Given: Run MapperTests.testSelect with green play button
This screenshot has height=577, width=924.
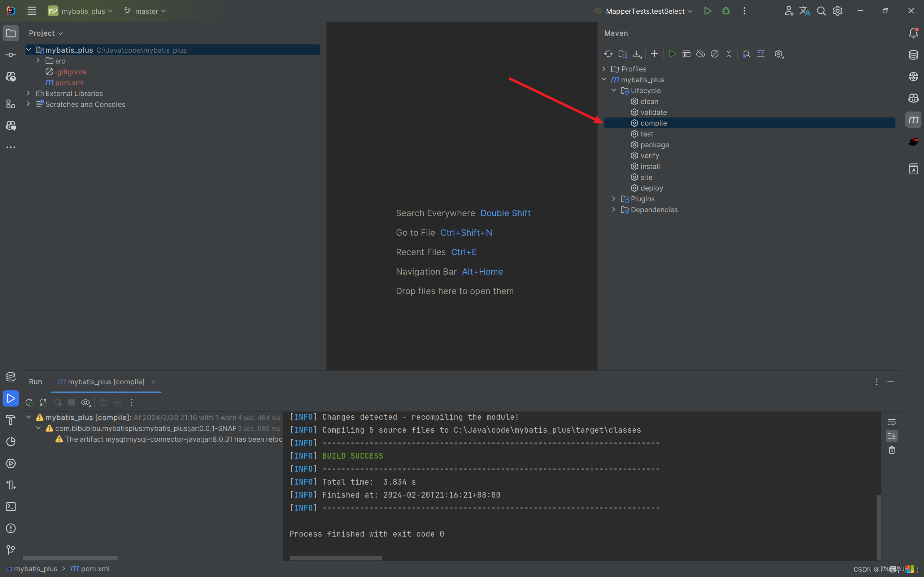Looking at the screenshot, I should tap(707, 11).
